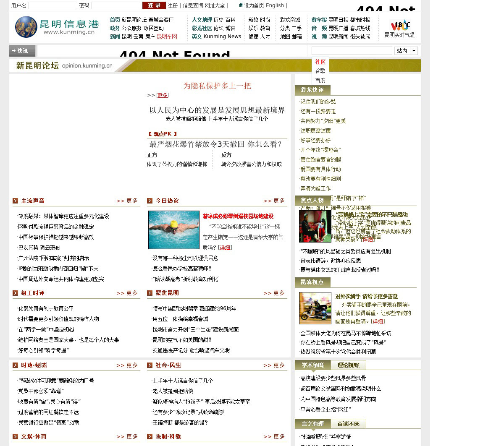This screenshot has height=446, width=504.
Task: Click the 更多 link beside 时政·经济
Action: [x=127, y=365]
